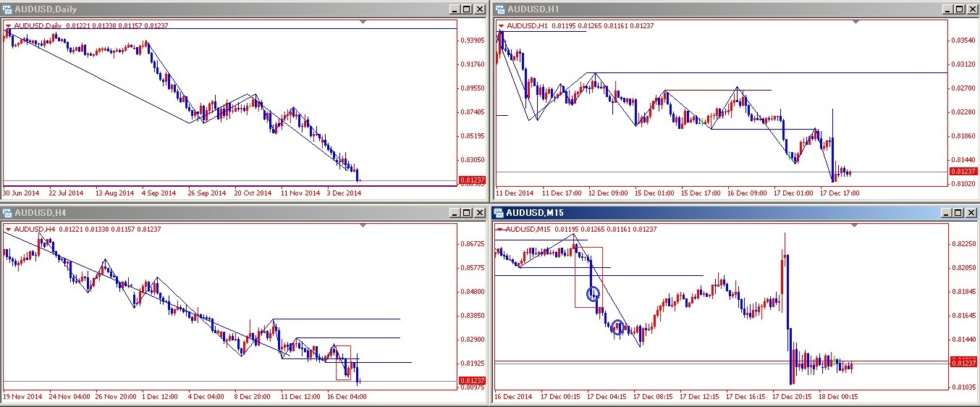Select the red rectangle on the H4 chart
Viewport: 980px width, 407px height.
[342, 362]
